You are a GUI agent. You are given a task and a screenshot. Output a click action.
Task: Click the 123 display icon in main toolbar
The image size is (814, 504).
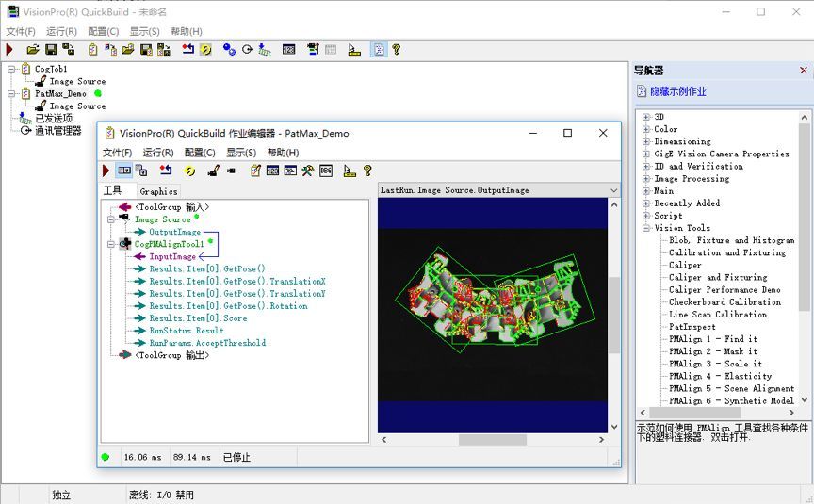288,49
